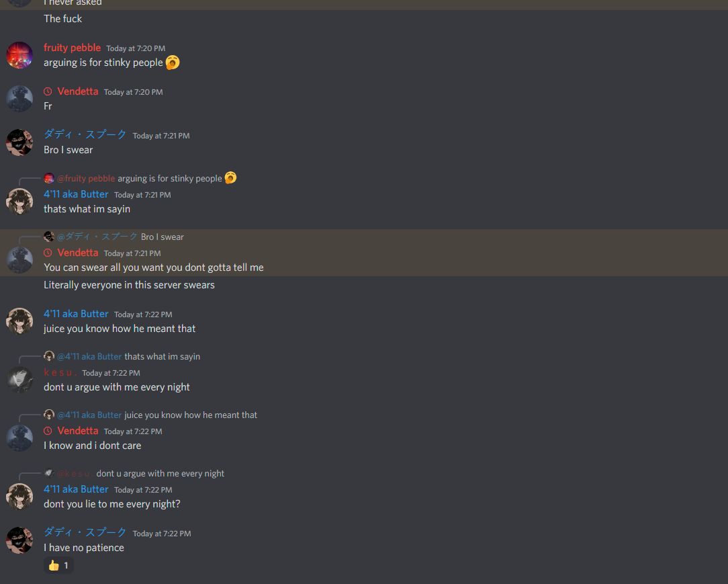Open fruity pebble's avatar profile picture
Image resolution: width=728 pixels, height=584 pixels.
tap(19, 55)
